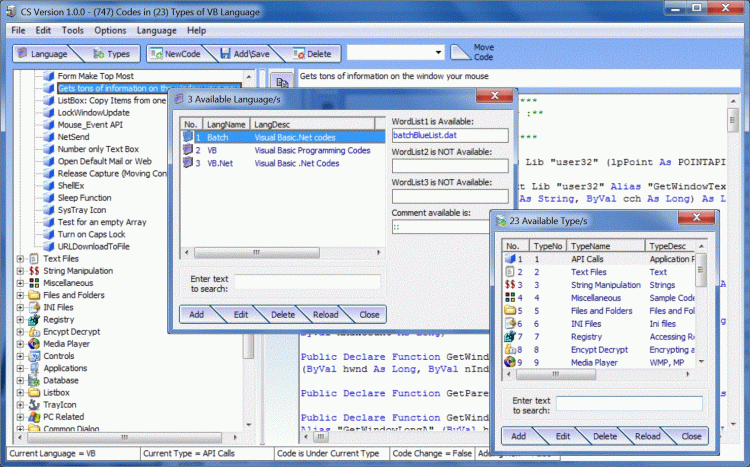
Task: Open the Edit menu
Action: [x=43, y=30]
